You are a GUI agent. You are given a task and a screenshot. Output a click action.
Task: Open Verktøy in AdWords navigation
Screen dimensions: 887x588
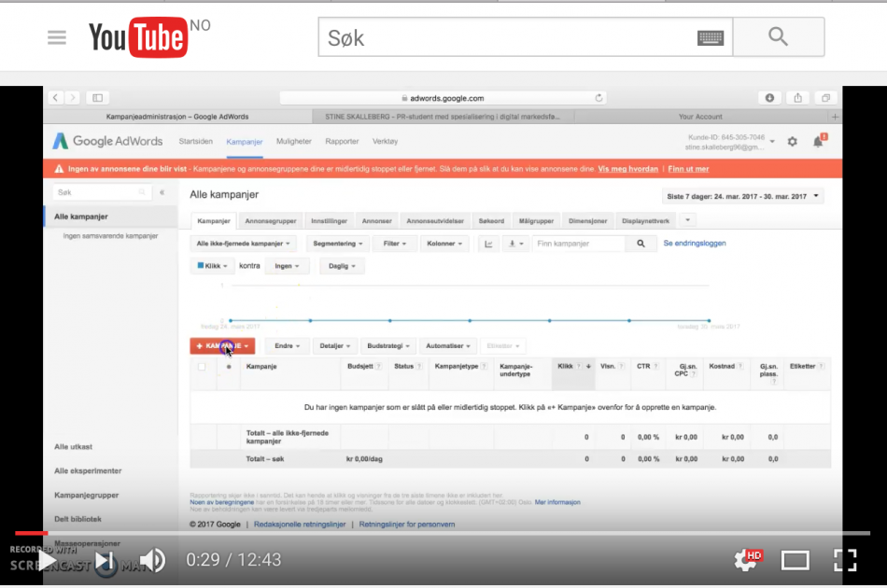pos(385,141)
